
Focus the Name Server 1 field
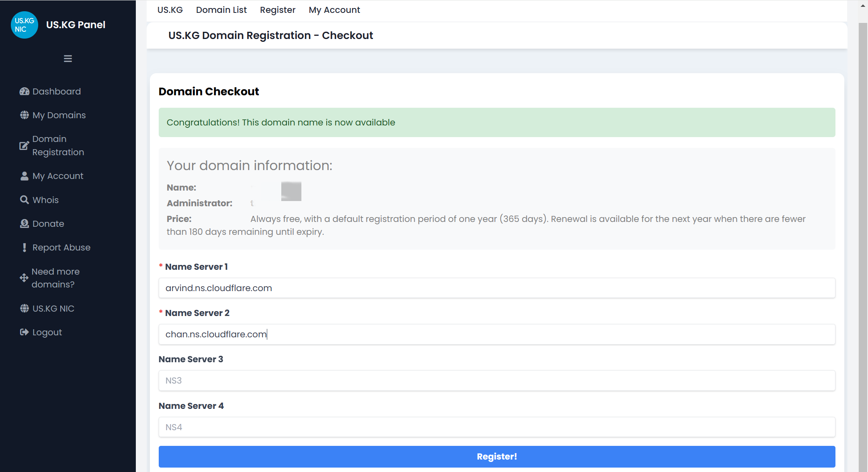pos(497,288)
